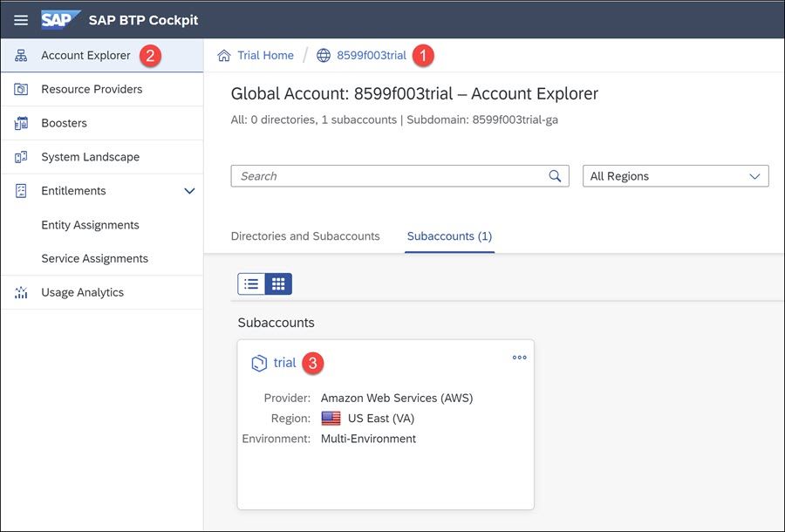The width and height of the screenshot is (785, 532).
Task: Click the US flag icon in Region
Action: [331, 419]
